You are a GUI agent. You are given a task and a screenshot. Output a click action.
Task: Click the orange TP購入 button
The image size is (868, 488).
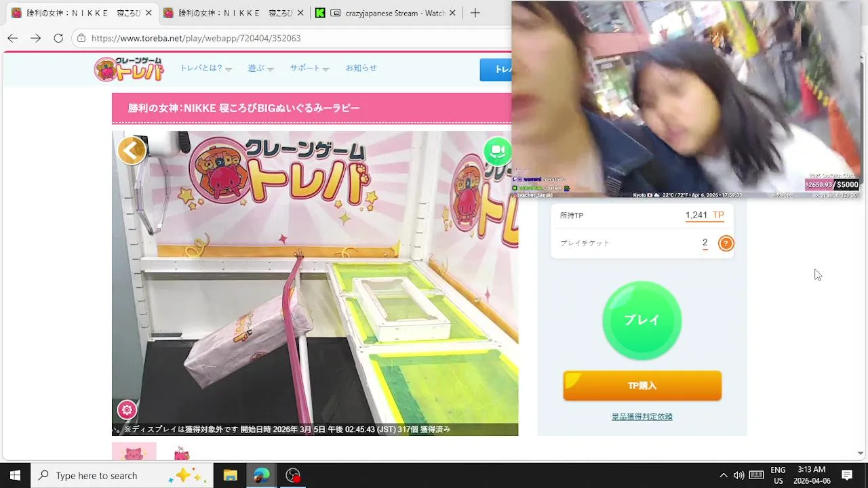tap(642, 386)
